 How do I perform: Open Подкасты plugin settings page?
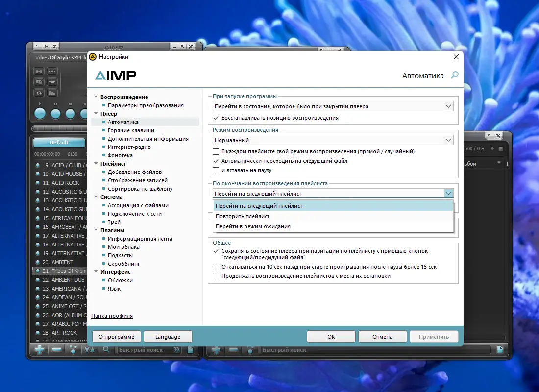click(121, 255)
